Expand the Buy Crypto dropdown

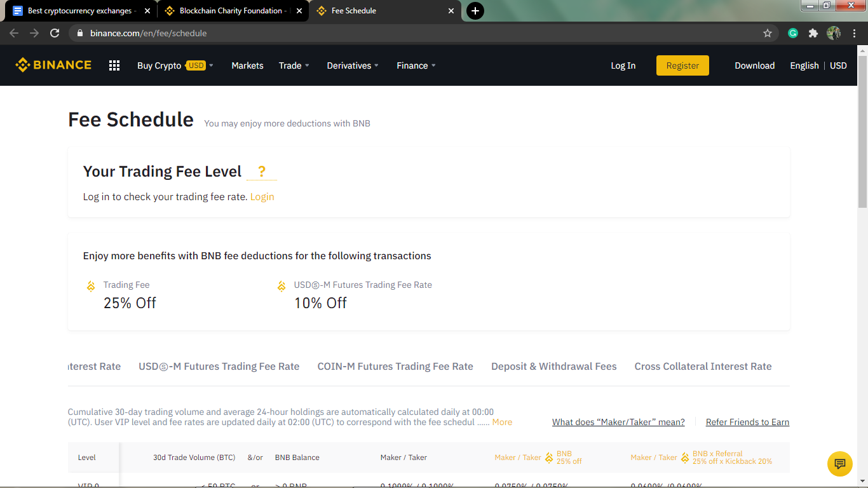[175, 65]
